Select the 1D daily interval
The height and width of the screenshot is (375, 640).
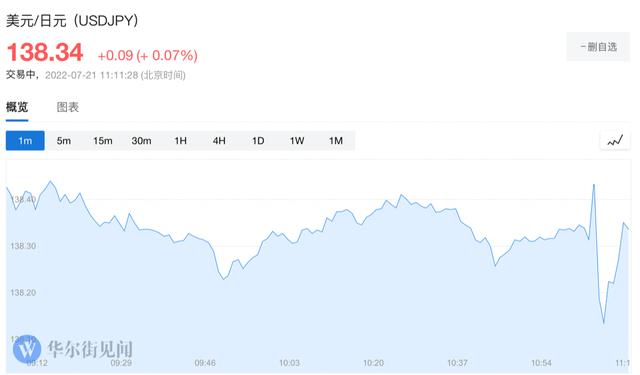click(258, 141)
